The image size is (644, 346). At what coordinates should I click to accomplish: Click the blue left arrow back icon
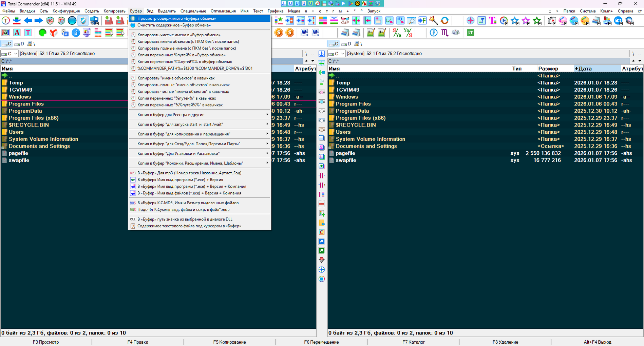[28, 21]
